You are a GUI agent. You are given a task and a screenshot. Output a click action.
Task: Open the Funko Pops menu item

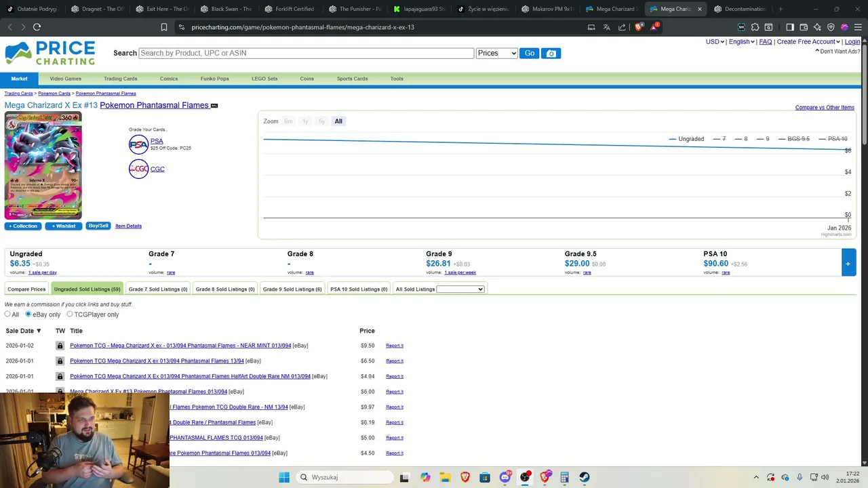(x=214, y=79)
